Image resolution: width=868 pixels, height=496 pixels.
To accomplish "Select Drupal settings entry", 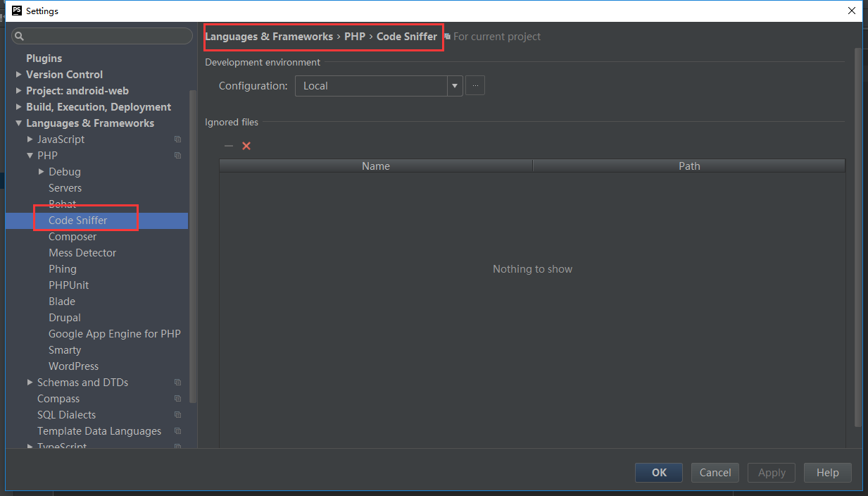I will (x=65, y=318).
